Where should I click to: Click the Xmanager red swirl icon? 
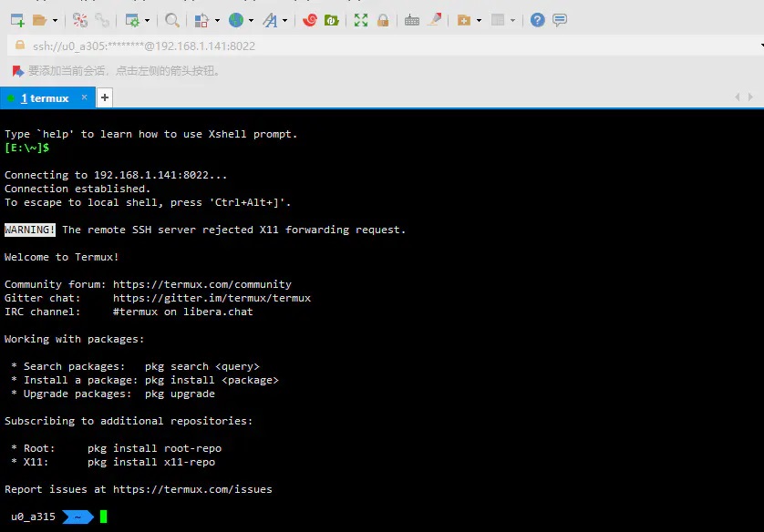coord(310,20)
